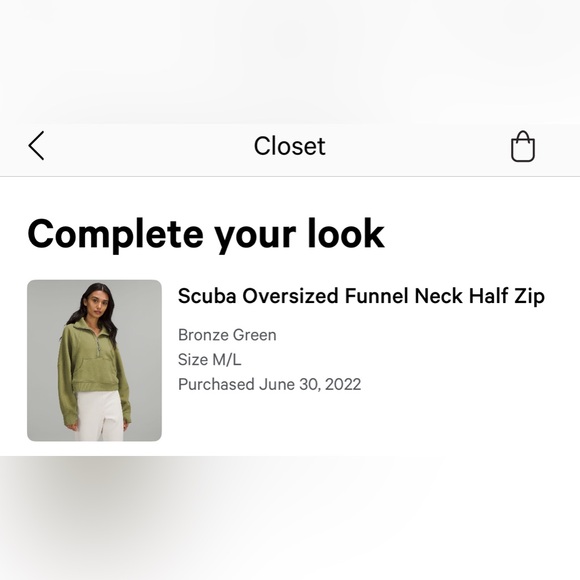Open the shopping bag

pos(523,146)
